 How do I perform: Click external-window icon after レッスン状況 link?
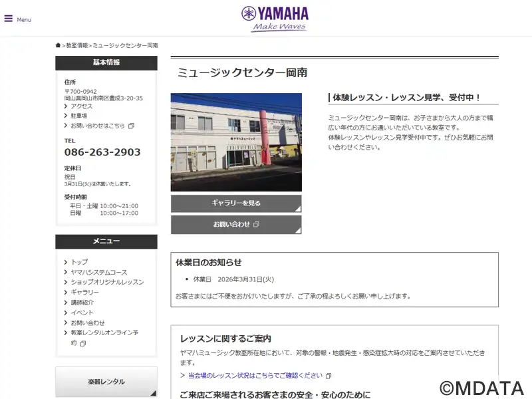(x=329, y=376)
